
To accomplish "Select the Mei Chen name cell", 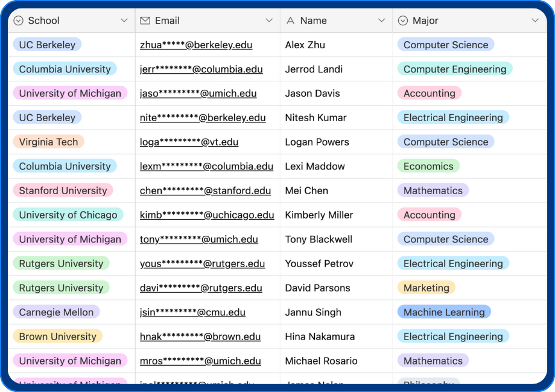I will 336,191.
